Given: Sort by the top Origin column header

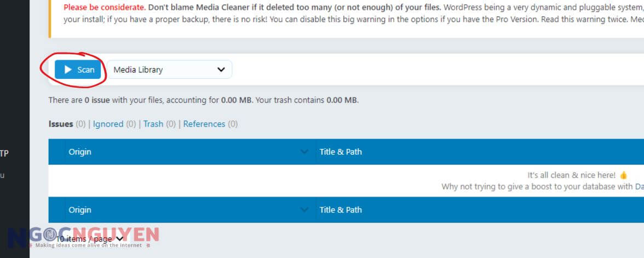Looking at the screenshot, I should coord(80,152).
